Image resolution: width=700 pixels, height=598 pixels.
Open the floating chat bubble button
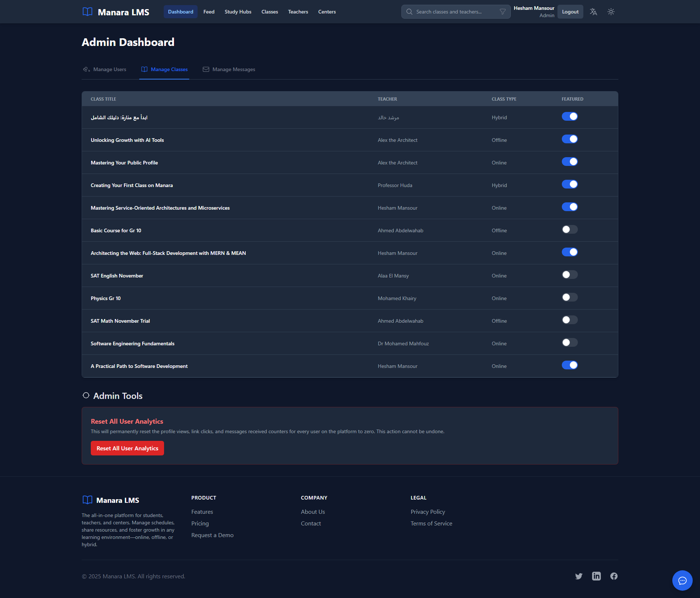(682, 580)
